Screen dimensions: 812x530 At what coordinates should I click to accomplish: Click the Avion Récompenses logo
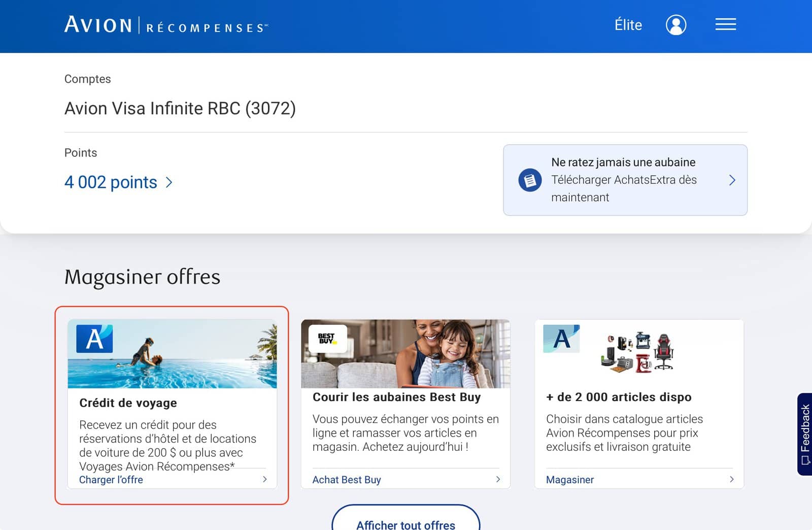click(x=166, y=25)
